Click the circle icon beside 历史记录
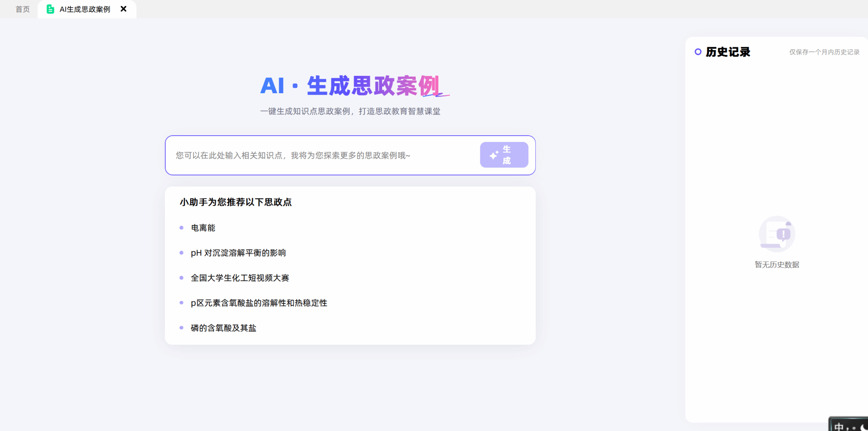The height and width of the screenshot is (431, 868). click(698, 52)
